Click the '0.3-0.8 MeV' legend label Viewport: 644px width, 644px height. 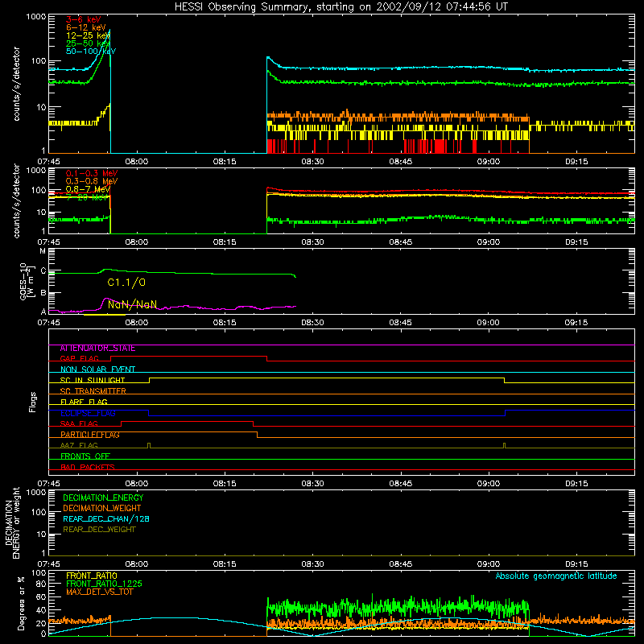tap(92, 181)
